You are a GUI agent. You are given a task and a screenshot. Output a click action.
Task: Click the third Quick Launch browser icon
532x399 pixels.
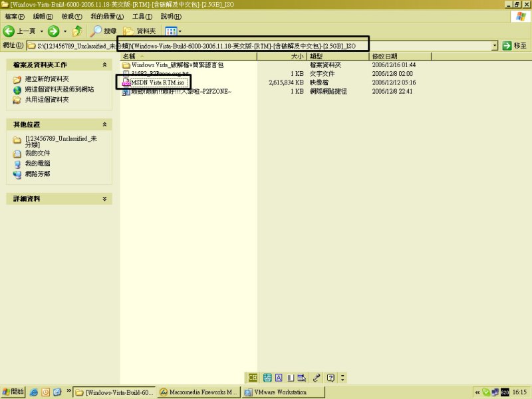(x=57, y=392)
